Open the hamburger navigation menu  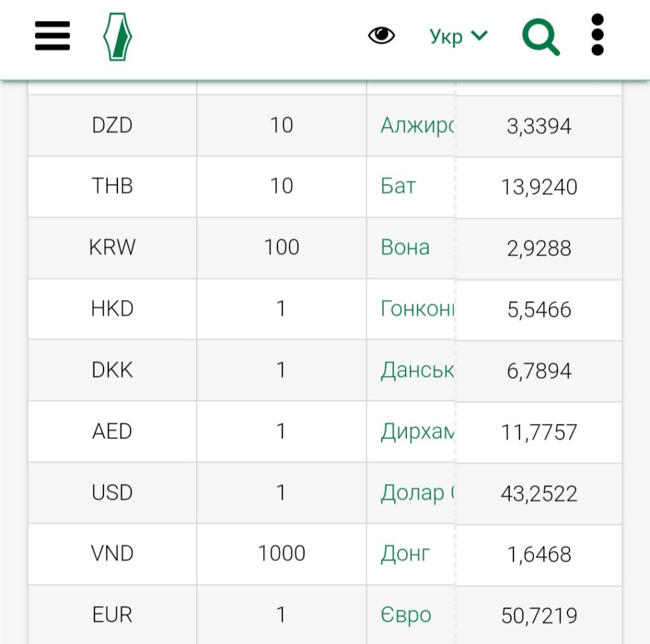52,36
